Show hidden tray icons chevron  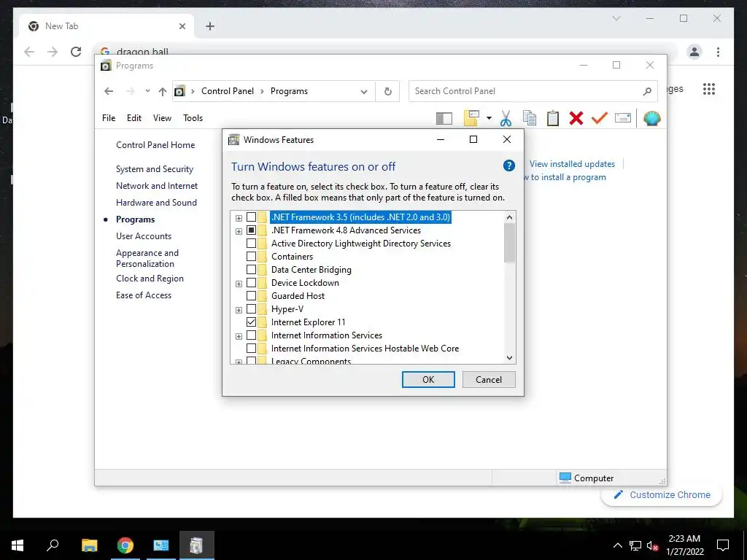click(x=617, y=545)
